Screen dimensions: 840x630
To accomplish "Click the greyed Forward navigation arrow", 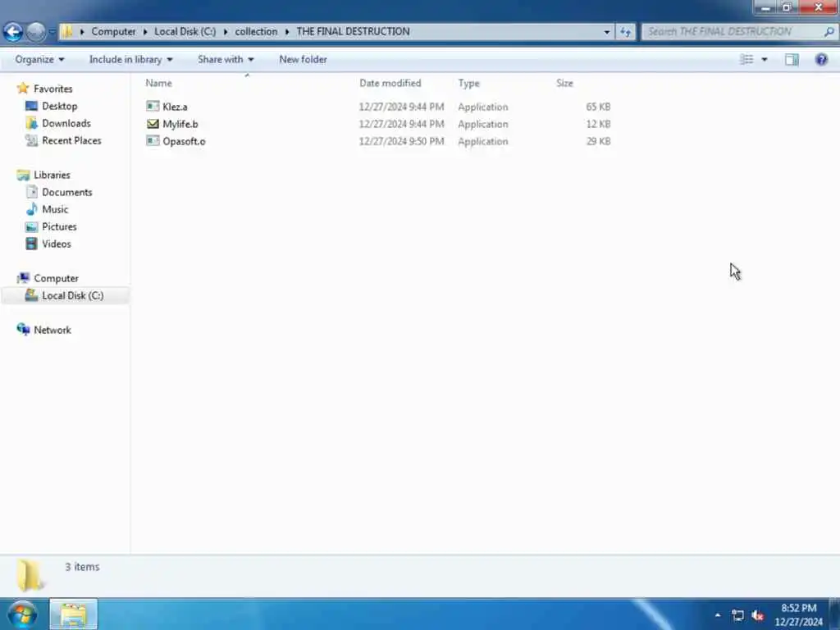I will click(36, 32).
